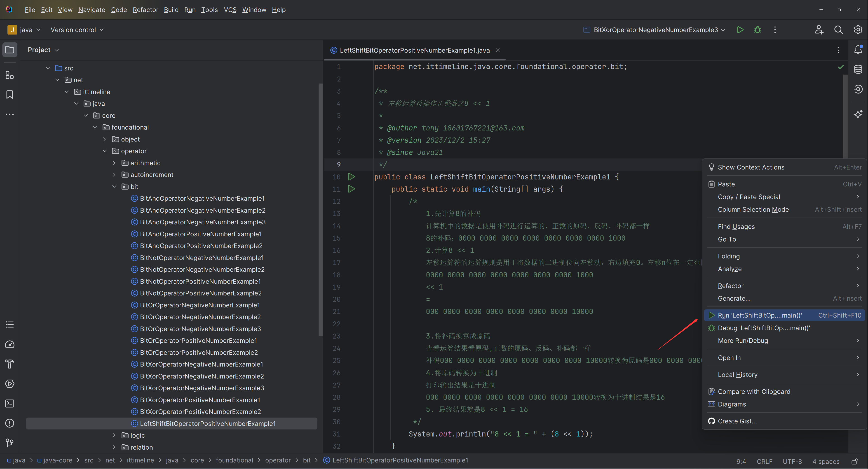Open the Refactor menu
This screenshot has height=469, width=868.
145,10
